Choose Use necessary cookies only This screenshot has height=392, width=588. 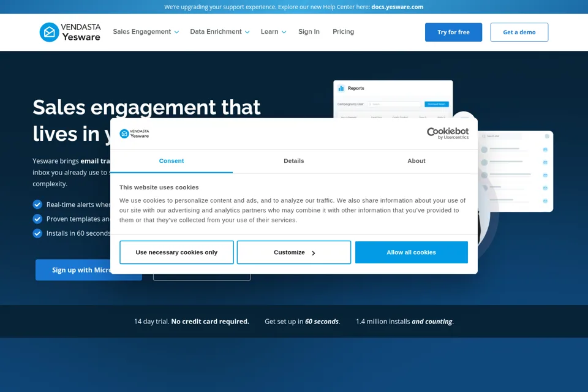[176, 252]
